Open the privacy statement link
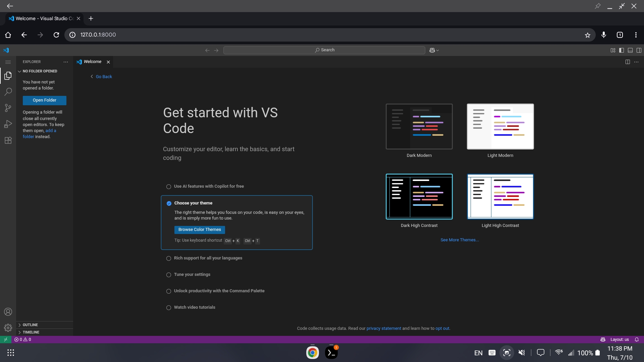 point(384,328)
